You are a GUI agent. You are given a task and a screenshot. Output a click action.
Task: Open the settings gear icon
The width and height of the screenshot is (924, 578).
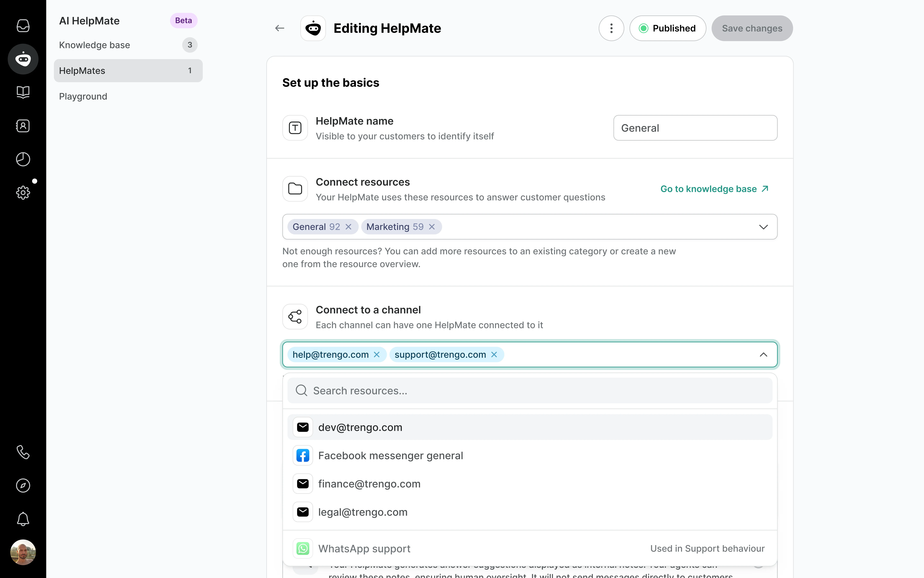click(23, 193)
